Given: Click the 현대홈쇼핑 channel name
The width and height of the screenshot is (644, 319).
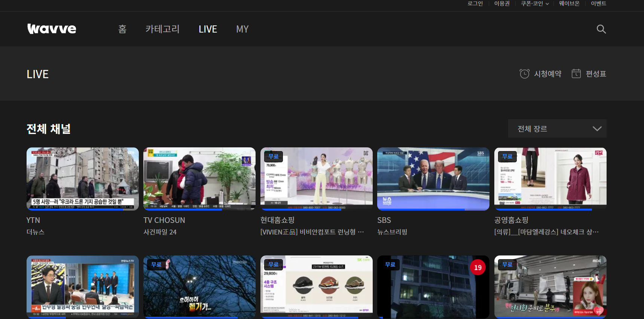Looking at the screenshot, I should point(277,220).
